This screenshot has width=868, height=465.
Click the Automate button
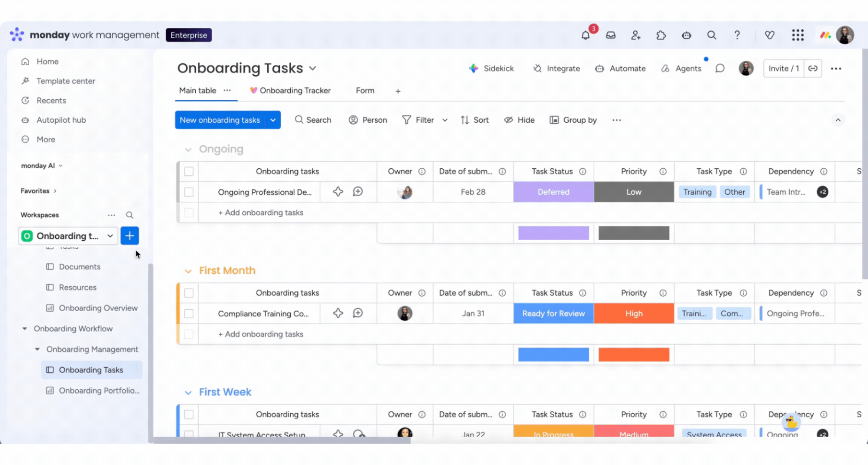point(620,69)
